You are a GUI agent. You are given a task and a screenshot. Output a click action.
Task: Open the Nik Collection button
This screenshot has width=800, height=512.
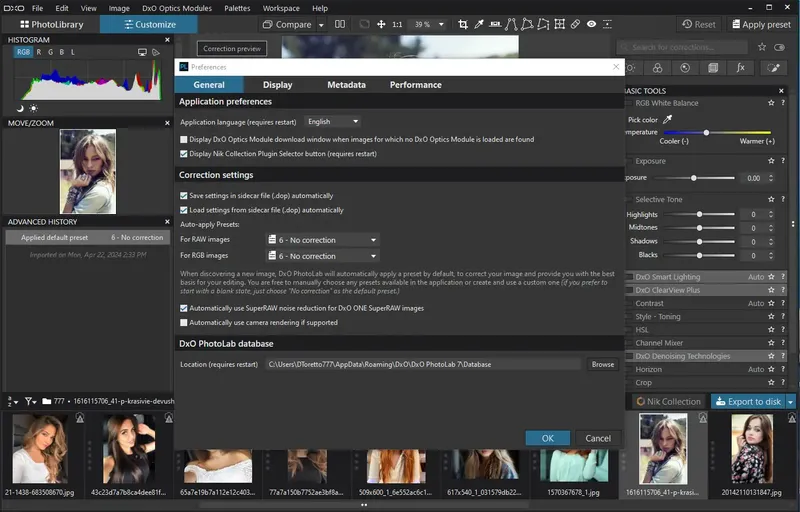point(668,402)
